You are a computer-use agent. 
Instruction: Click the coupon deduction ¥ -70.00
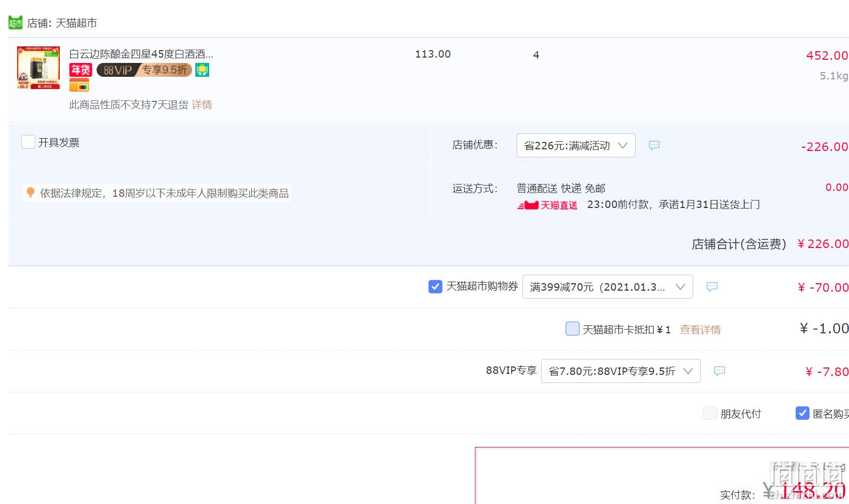click(x=823, y=287)
